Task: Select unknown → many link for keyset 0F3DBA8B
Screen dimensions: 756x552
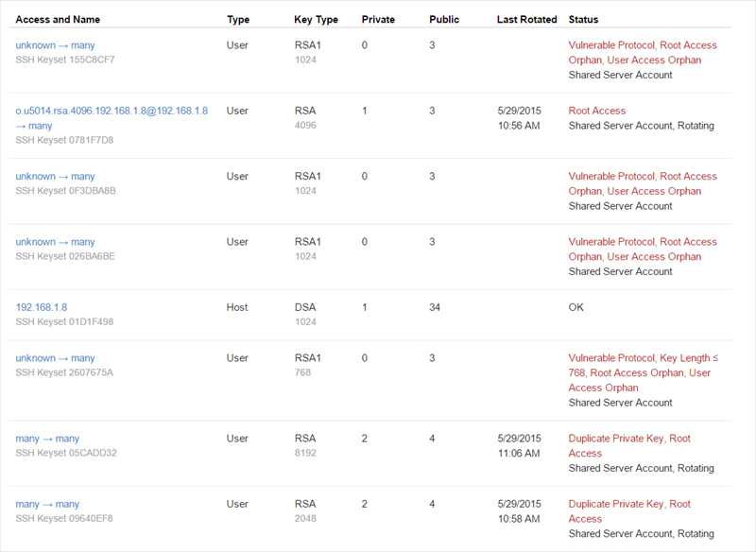Action: click(x=55, y=176)
